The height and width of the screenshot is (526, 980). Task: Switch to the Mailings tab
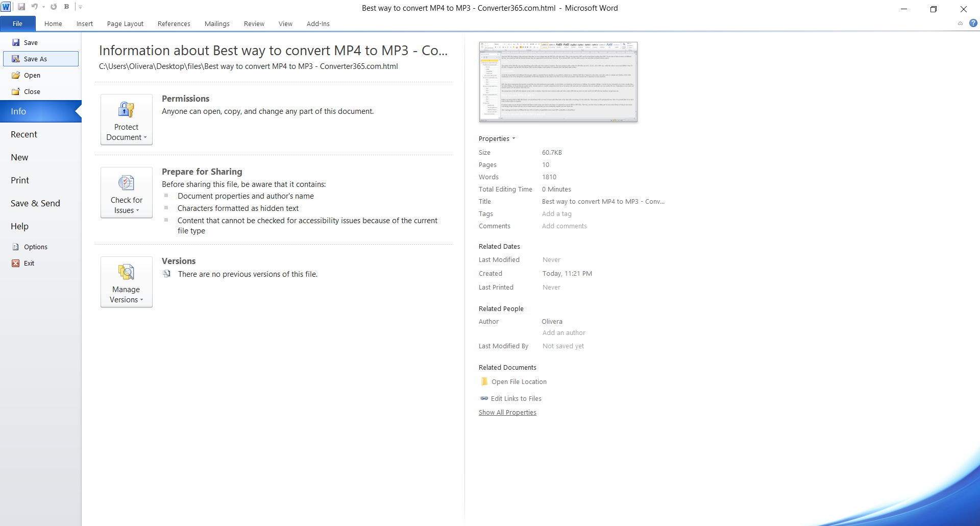[x=217, y=23]
